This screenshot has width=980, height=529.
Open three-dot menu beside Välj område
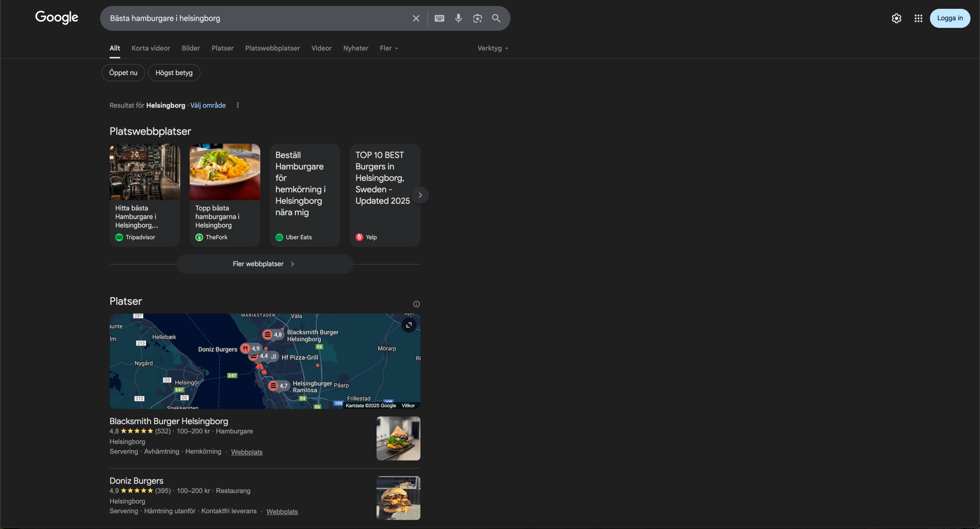click(x=238, y=105)
